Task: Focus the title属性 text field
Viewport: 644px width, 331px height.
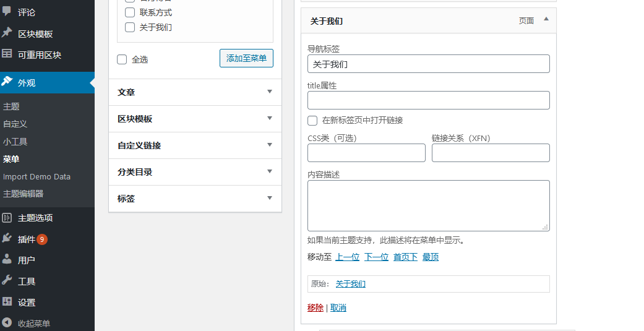Action: click(428, 100)
